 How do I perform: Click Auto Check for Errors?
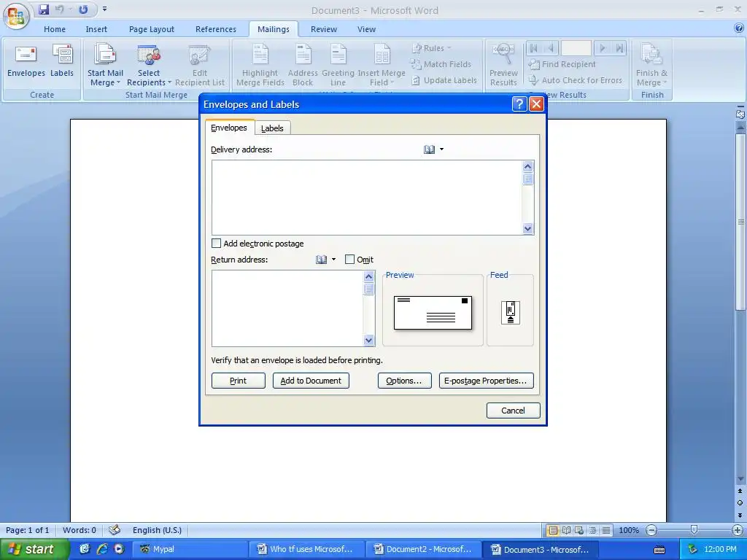click(575, 80)
